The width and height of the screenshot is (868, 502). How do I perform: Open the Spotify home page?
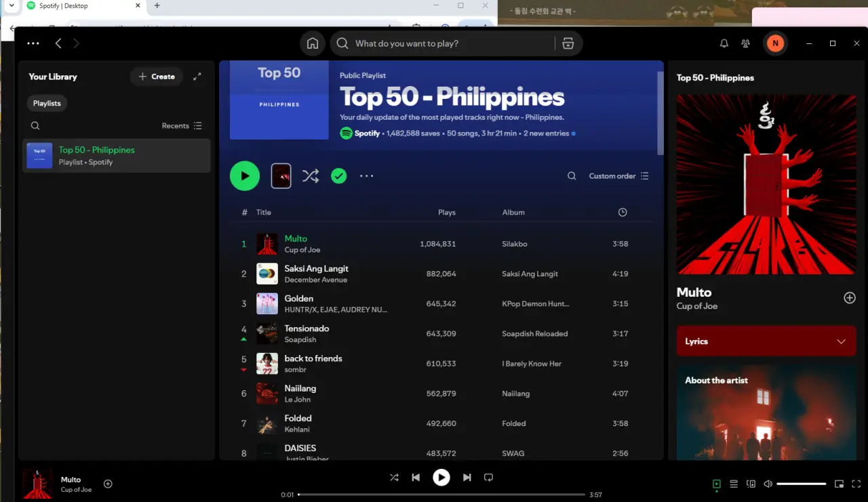click(x=313, y=43)
